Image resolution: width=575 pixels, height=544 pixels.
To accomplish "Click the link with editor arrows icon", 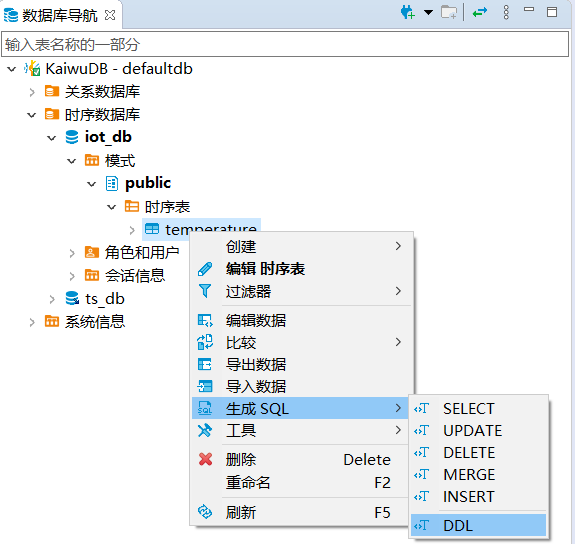I will [480, 12].
